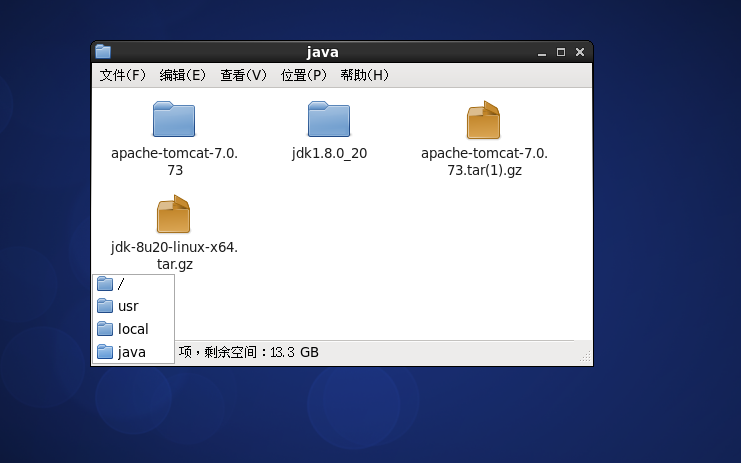Open the apache-tomcat-7.0.73 folder icon

point(174,120)
